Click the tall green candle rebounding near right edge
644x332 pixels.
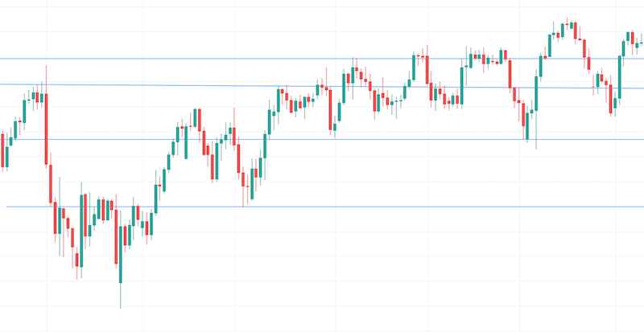[x=621, y=76]
